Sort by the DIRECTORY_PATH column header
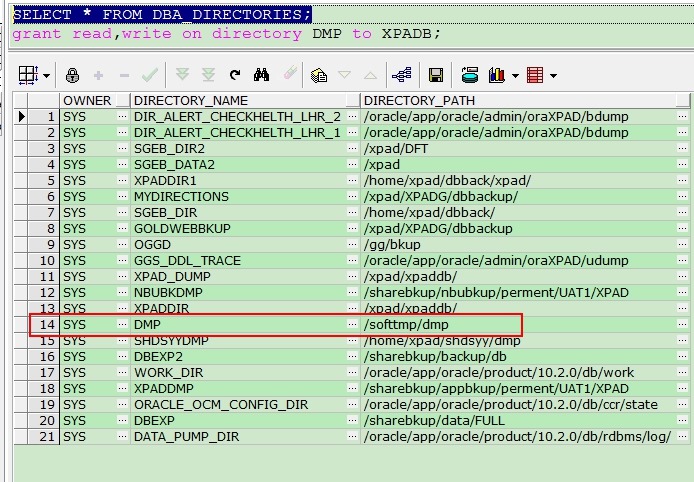Screen dimensions: 694x482 (x=525, y=100)
